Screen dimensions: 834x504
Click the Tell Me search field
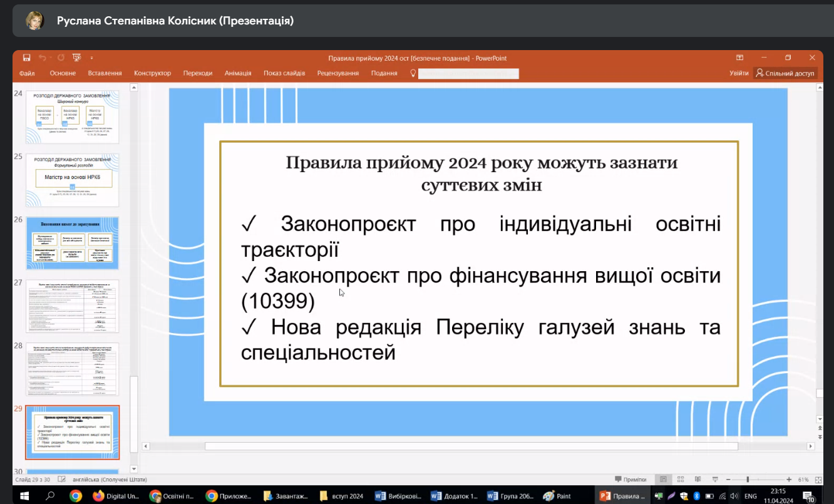point(468,73)
